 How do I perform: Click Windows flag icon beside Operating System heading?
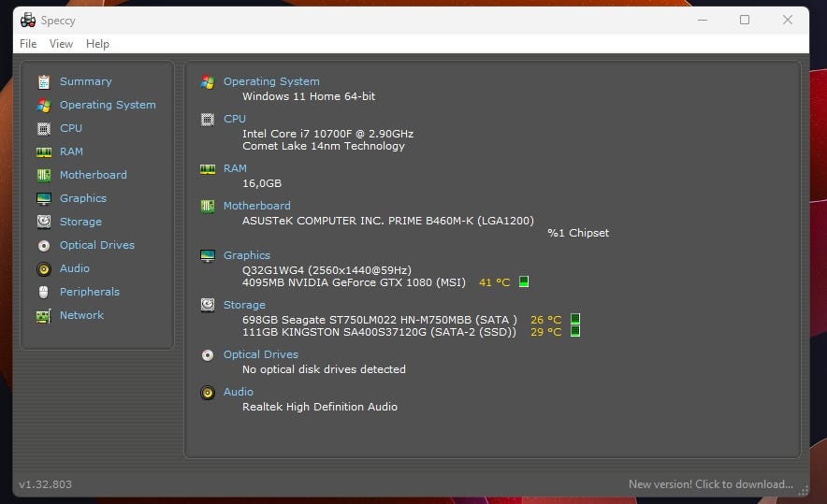208,81
